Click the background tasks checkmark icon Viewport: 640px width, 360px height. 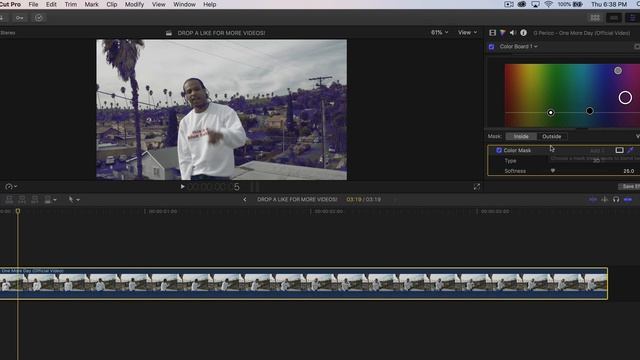coord(39,18)
